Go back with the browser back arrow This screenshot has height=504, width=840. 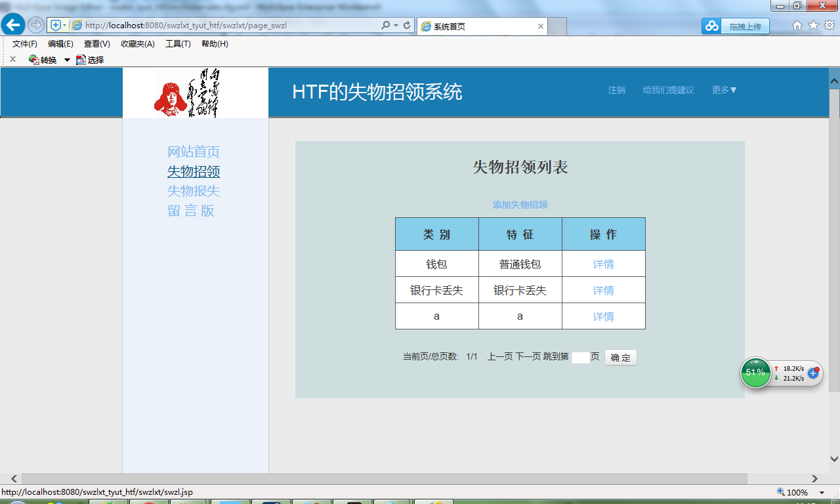click(13, 25)
